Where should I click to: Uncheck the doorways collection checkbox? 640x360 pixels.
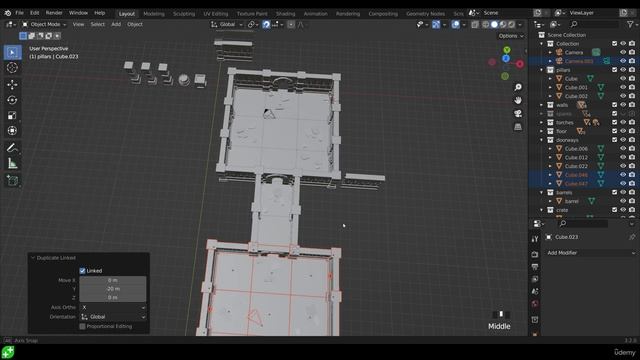(614, 140)
